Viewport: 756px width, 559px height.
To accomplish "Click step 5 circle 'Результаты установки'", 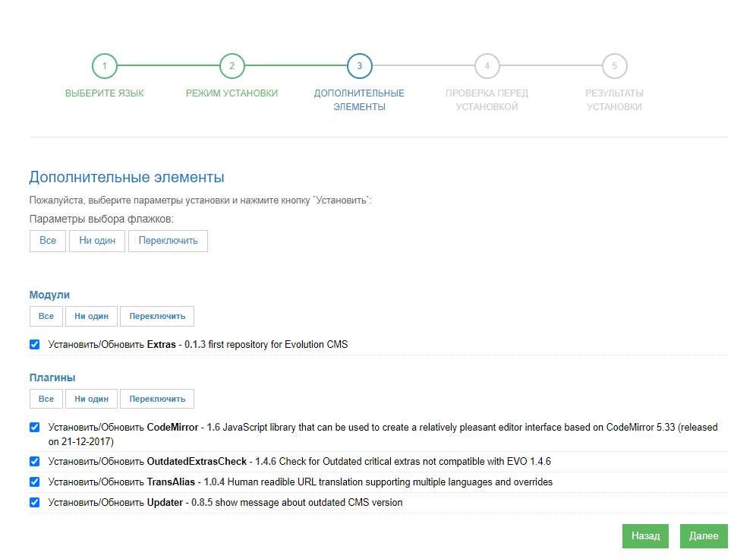I will pos(614,66).
